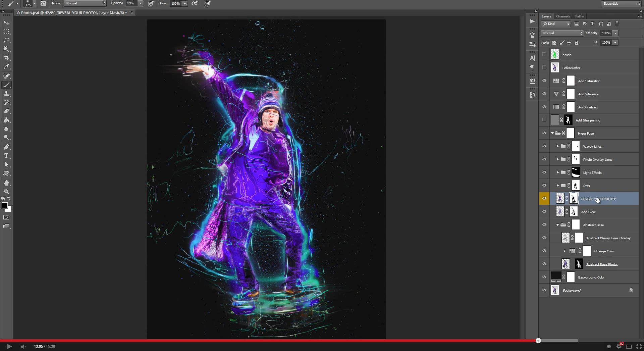Select the Zoom tool
Screen dimensions: 644x351
coord(6,192)
